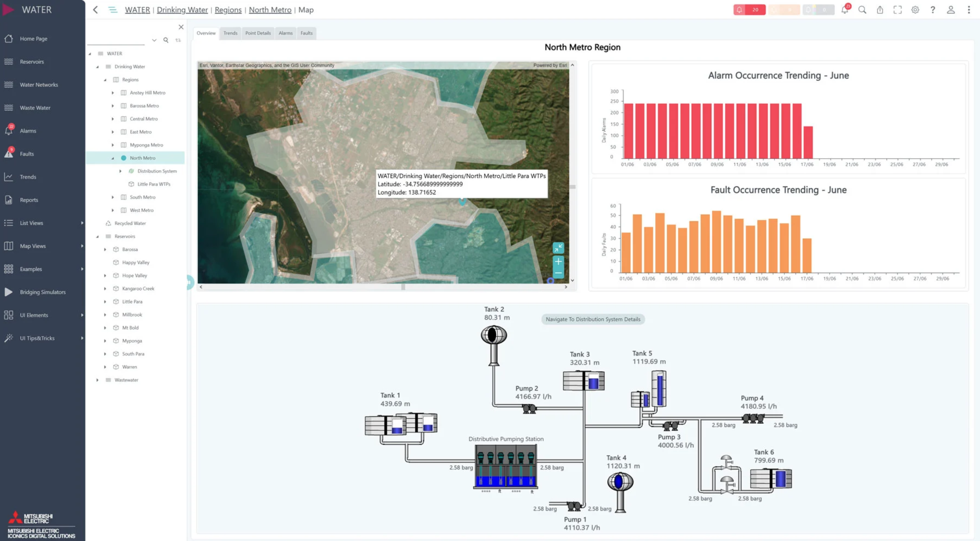980x541 pixels.
Task: Click the map horizontal scrollbar
Action: tap(383, 287)
